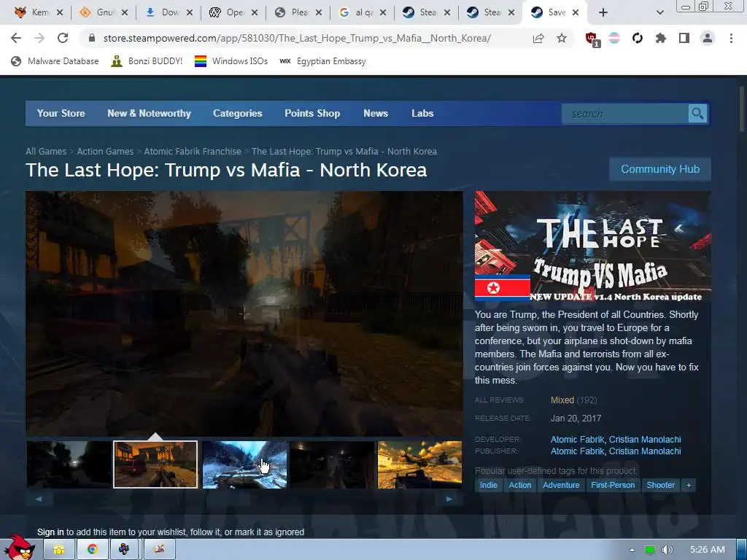The width and height of the screenshot is (747, 560).
Task: Open Chrome's three-dot menu
Action: [x=731, y=38]
